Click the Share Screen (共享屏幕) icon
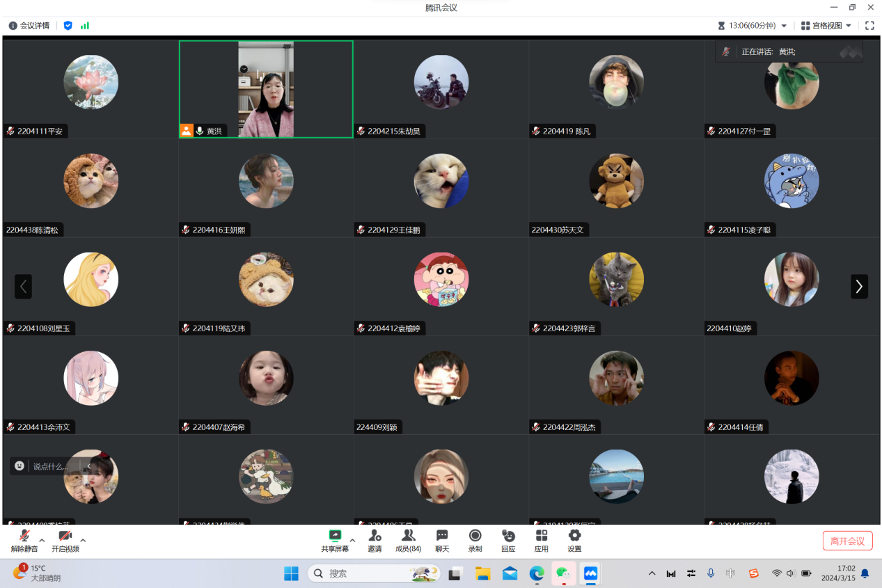 click(x=335, y=536)
